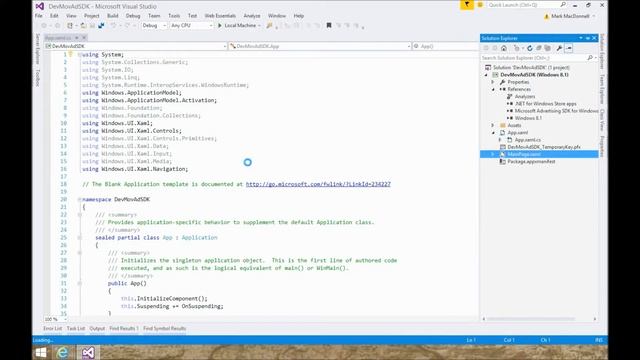Screen dimensions: 640x360
Task: Open the Analyze menu
Action: 252,16
